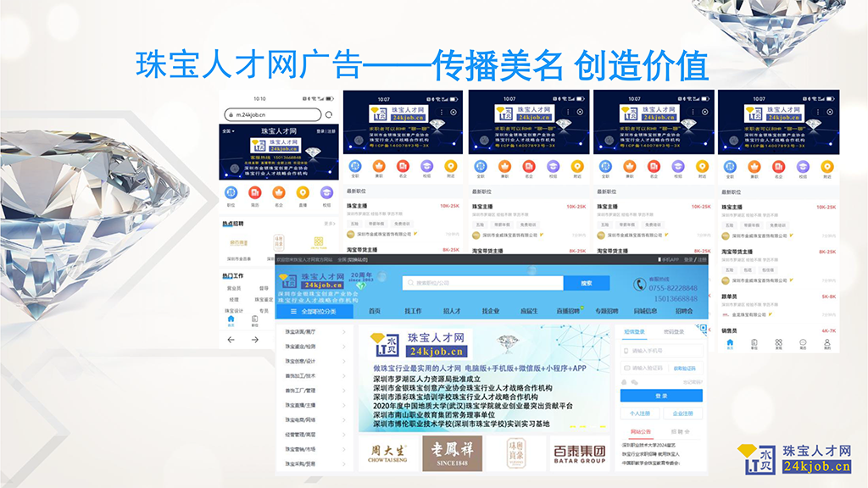Open 全部职位分类 hamburger menu
This screenshot has width=868, height=488.
pyautogui.click(x=314, y=312)
